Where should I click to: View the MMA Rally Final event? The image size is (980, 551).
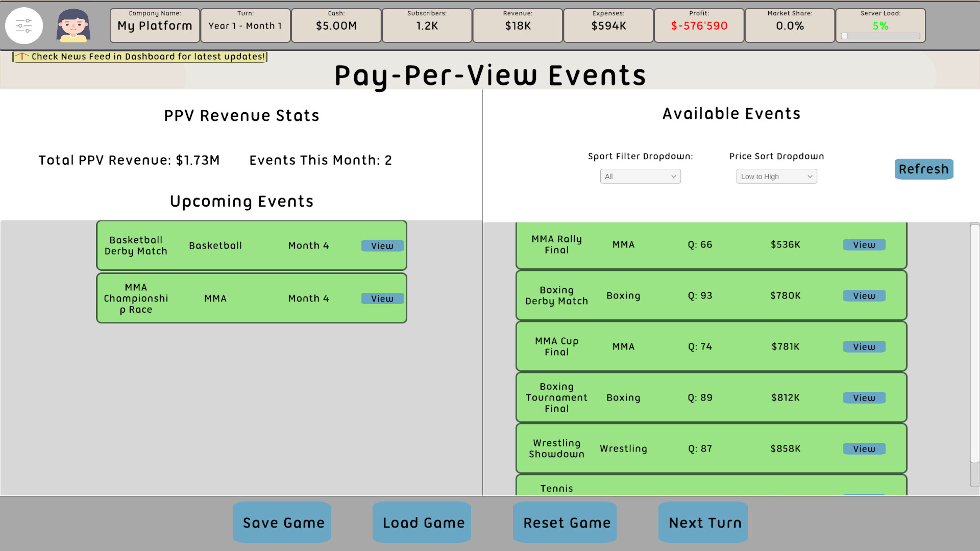pos(864,245)
